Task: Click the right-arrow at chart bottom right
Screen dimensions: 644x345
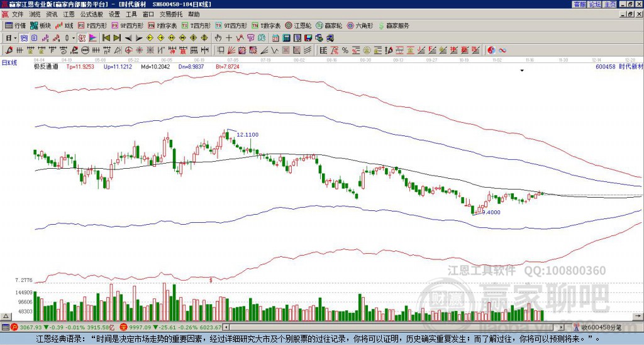Action: point(638,316)
